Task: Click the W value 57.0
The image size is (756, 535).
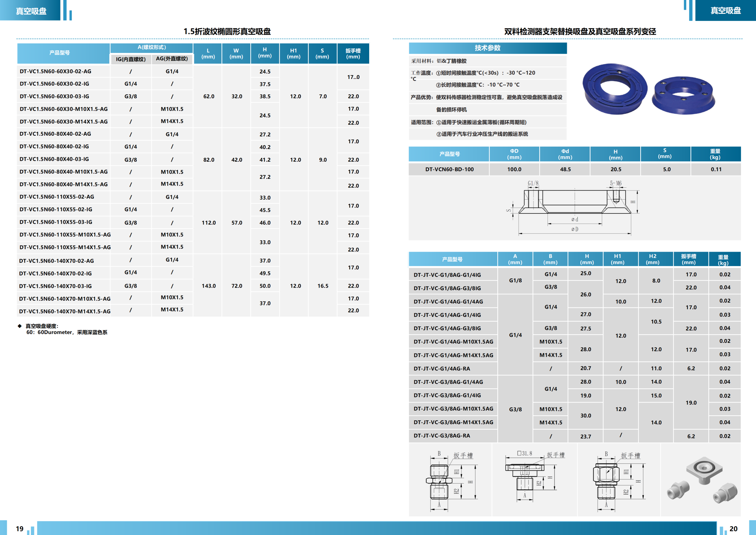Action: pos(237,223)
